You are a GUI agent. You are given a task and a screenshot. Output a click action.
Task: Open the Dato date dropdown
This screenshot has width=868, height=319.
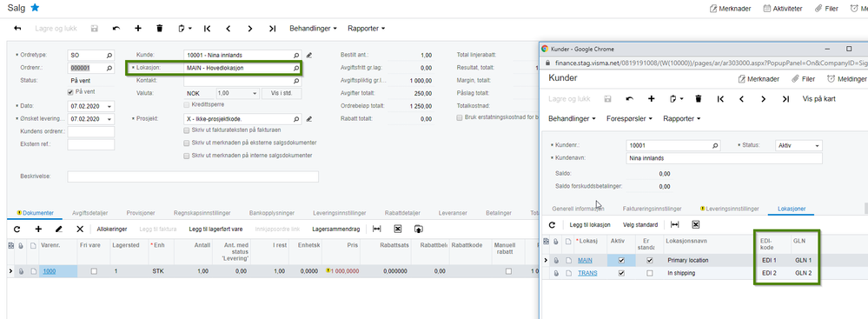coord(109,106)
